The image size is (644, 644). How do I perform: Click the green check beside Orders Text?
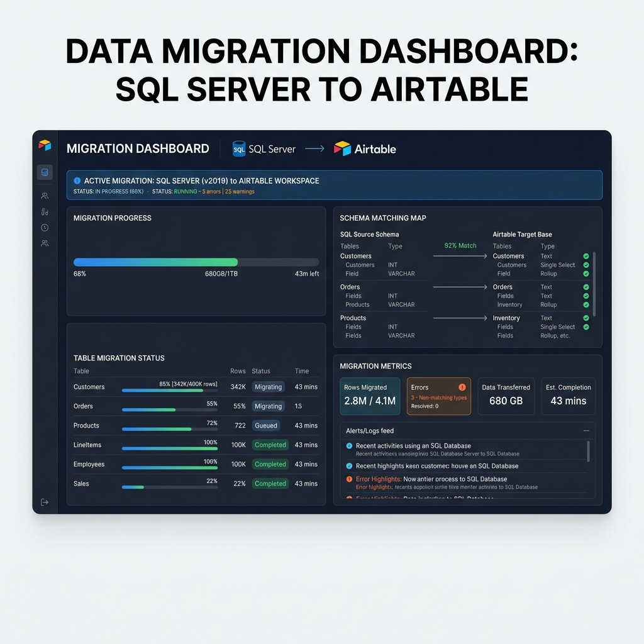pos(586,287)
